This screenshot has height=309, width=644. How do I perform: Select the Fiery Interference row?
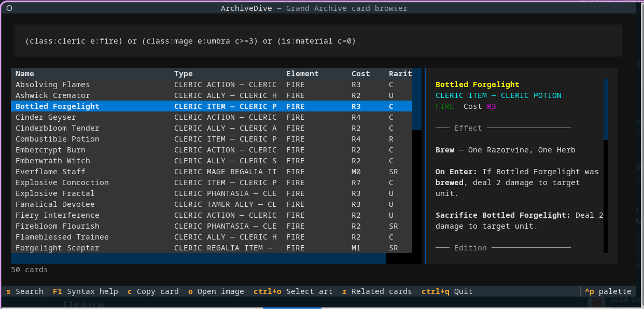pos(212,215)
